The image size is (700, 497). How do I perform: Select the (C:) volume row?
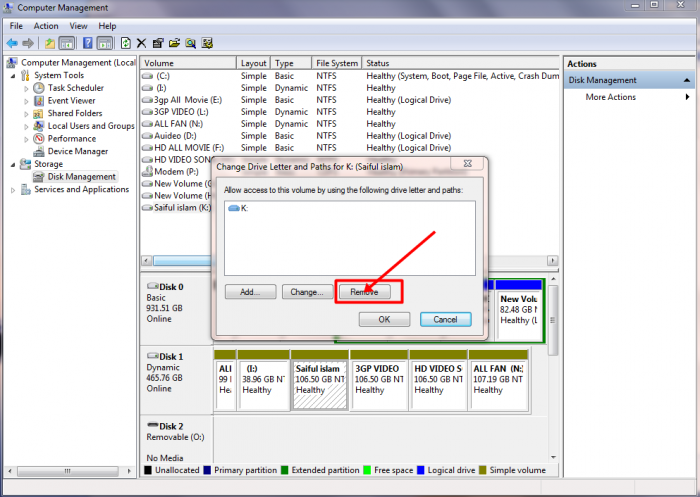tap(350, 76)
